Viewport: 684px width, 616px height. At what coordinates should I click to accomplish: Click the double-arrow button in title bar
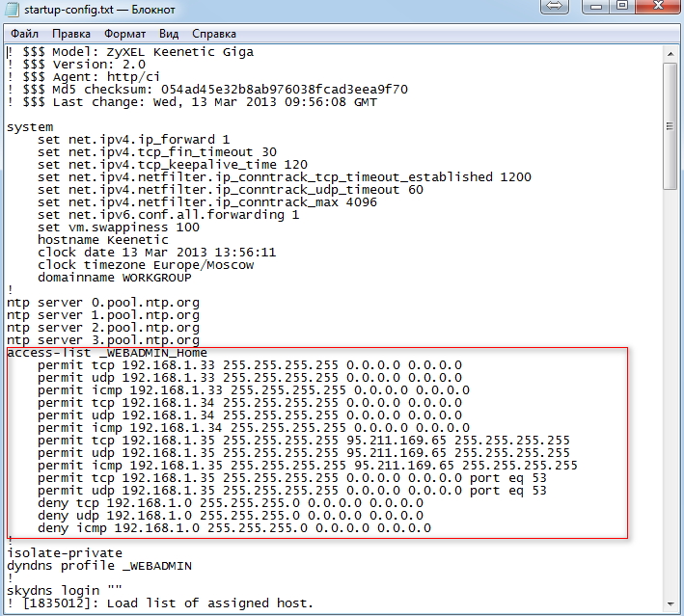pyautogui.click(x=553, y=7)
